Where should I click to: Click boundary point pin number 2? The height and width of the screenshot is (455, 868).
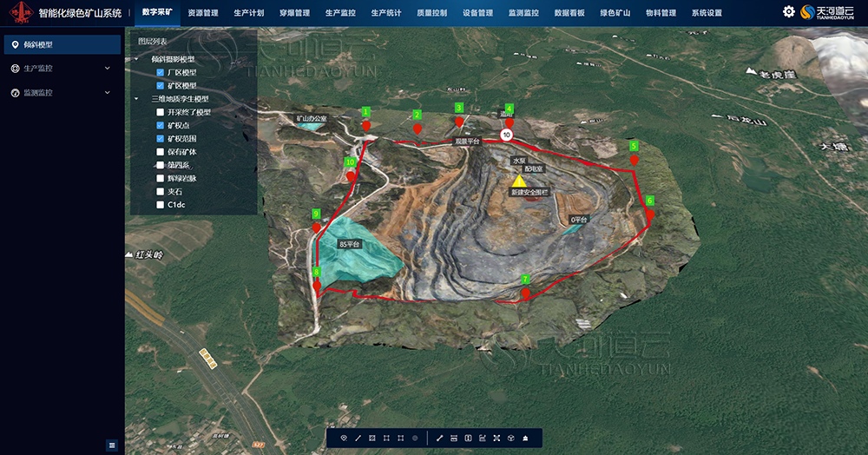418,129
